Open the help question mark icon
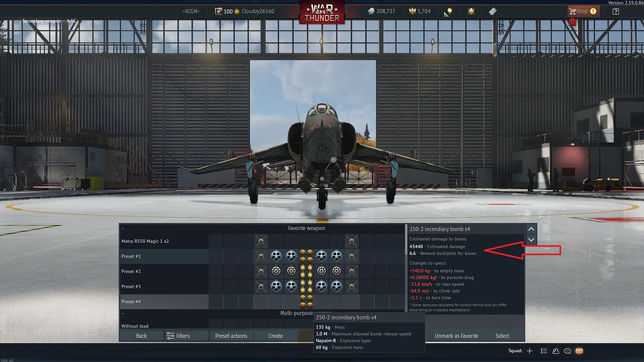644x362 pixels. [616, 12]
